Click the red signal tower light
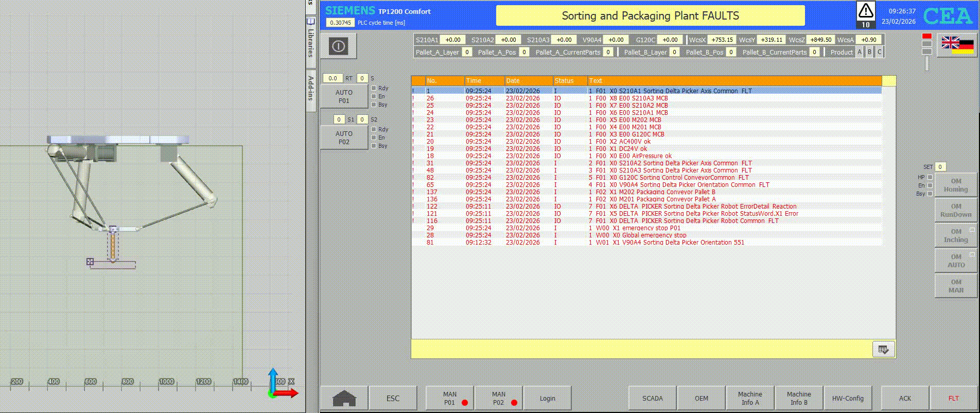The height and width of the screenshot is (413, 980). 926,37
